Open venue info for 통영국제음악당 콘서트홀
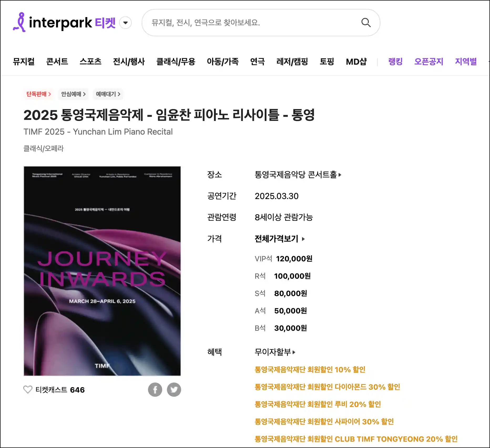The image size is (490, 448). click(298, 175)
